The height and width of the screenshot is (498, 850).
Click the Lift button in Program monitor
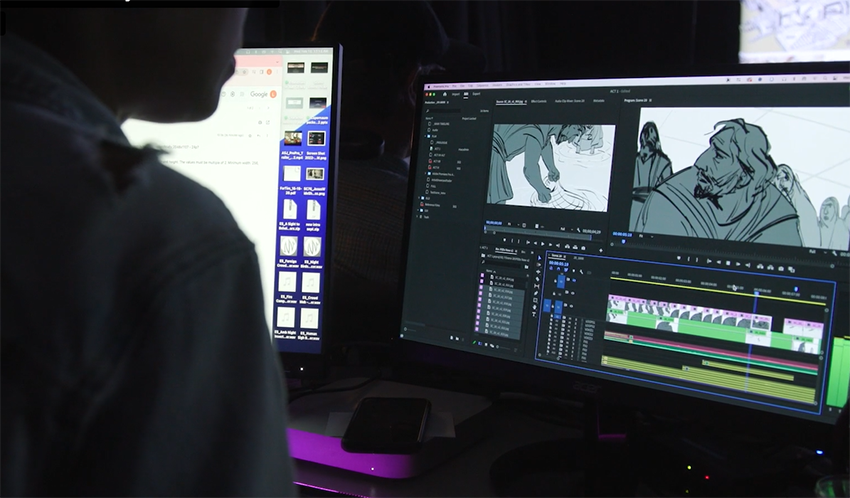point(760,267)
